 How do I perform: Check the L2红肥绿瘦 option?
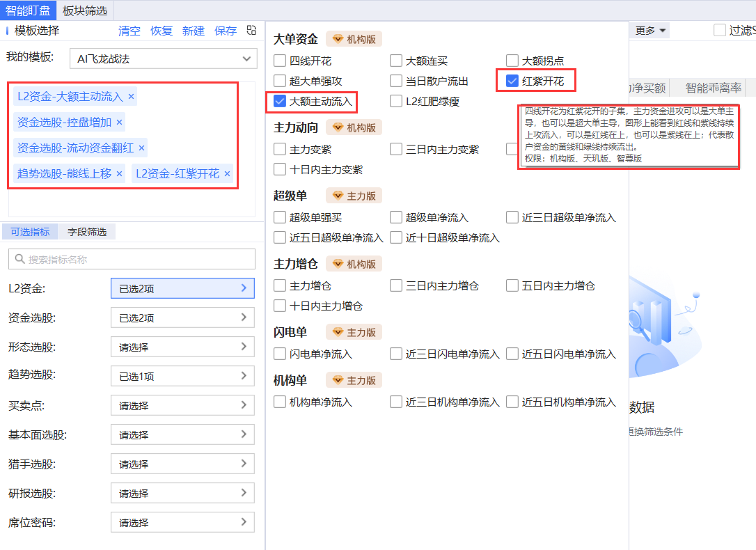[396, 101]
